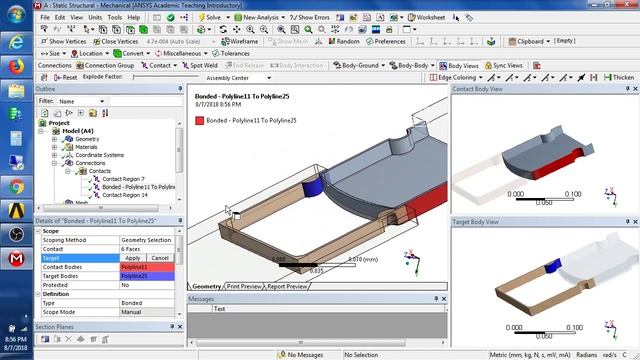Click the Tolerances tool

tap(231, 53)
